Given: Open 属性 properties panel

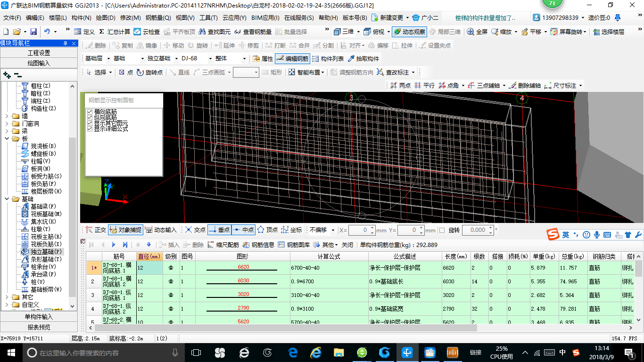Looking at the screenshot, I should [x=263, y=59].
